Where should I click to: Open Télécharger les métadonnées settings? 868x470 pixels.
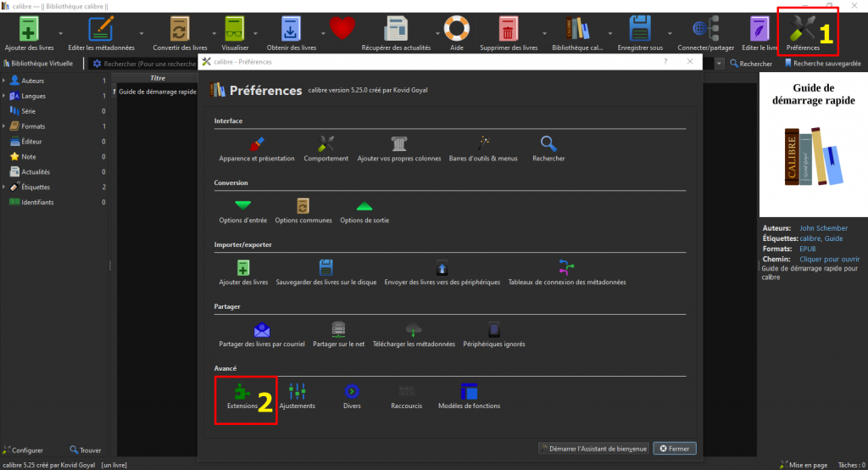pyautogui.click(x=414, y=335)
